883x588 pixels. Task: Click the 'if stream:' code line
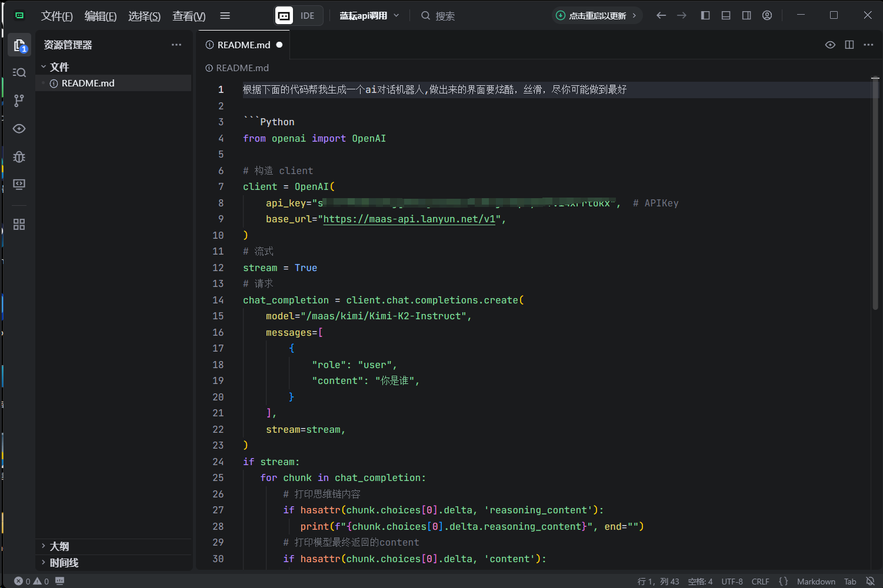click(x=271, y=462)
